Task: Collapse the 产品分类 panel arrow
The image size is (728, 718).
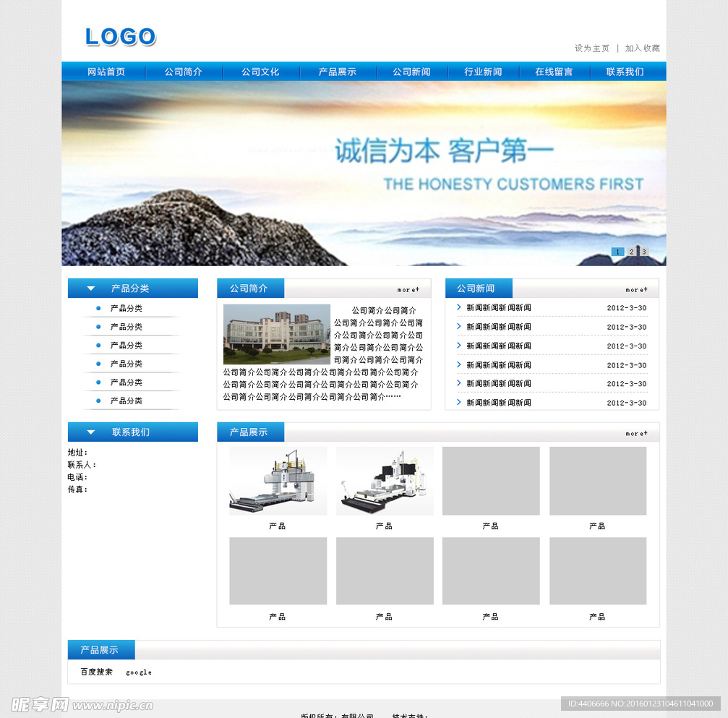Action: point(91,289)
